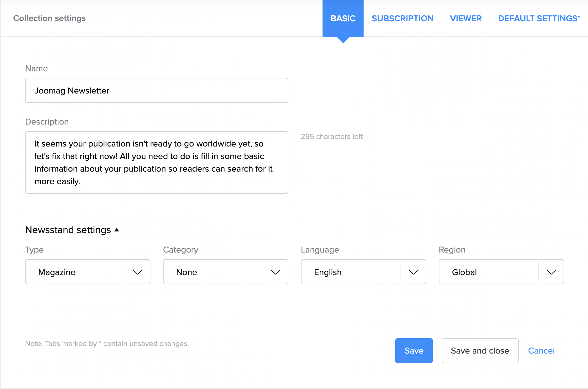Open the Language dropdown showing English
The height and width of the screenshot is (389, 588).
351,272
